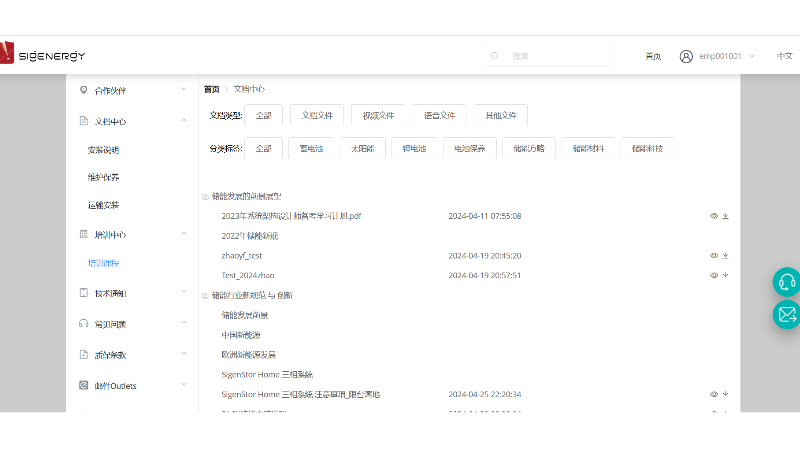
Task: Preview the 2023年 pdf with eye icon
Action: pos(714,216)
